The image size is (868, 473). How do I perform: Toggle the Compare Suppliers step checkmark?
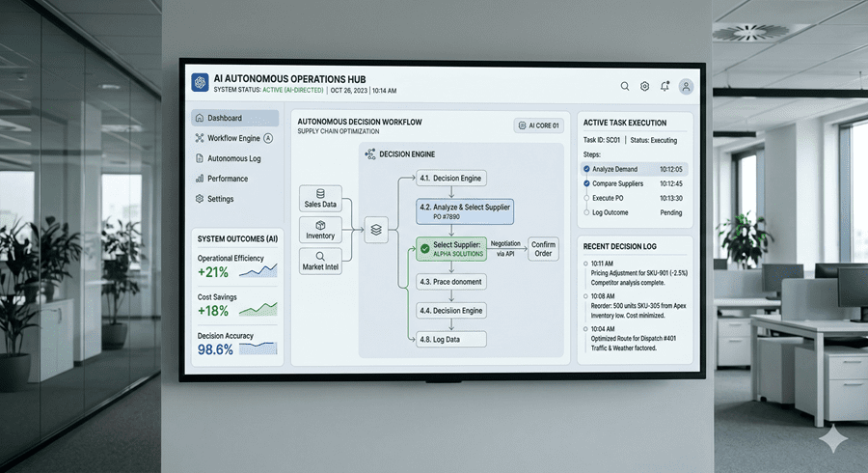(586, 183)
